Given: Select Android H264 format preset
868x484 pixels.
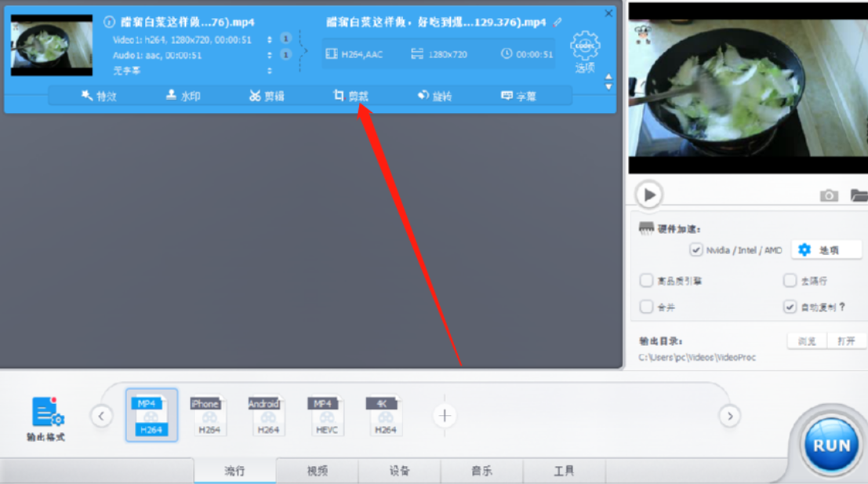Looking at the screenshot, I should click(x=268, y=415).
